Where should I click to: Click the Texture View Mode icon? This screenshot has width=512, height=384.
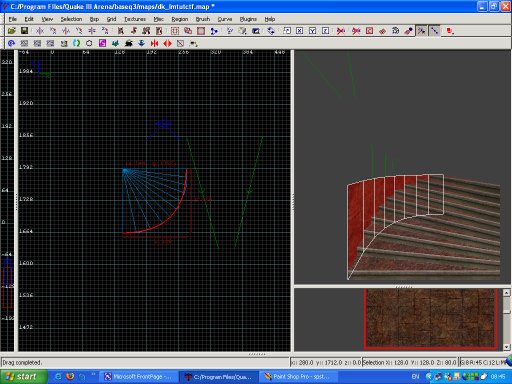tap(242, 31)
